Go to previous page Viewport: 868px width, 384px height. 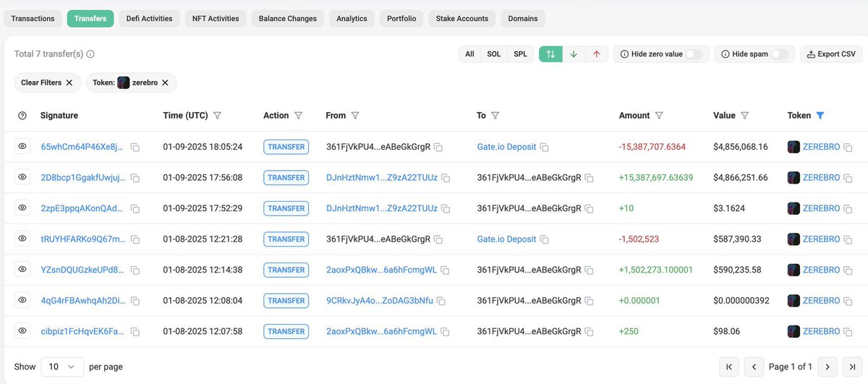click(754, 367)
